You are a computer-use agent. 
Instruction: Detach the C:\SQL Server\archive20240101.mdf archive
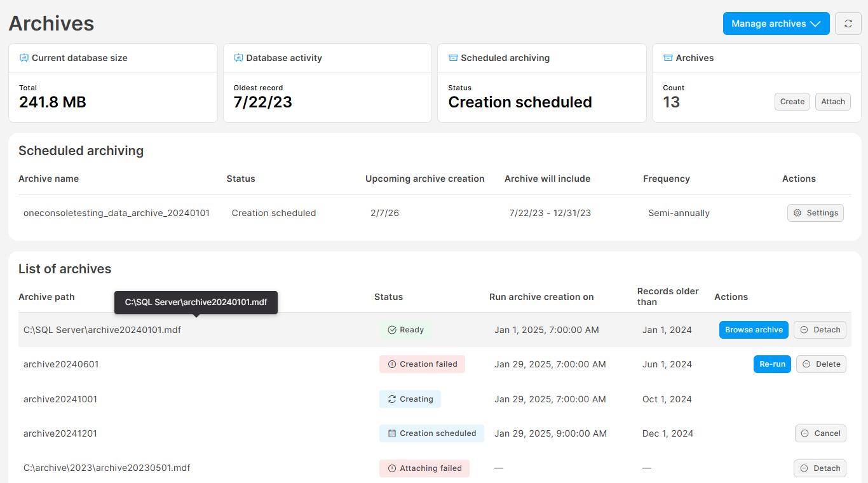point(820,330)
